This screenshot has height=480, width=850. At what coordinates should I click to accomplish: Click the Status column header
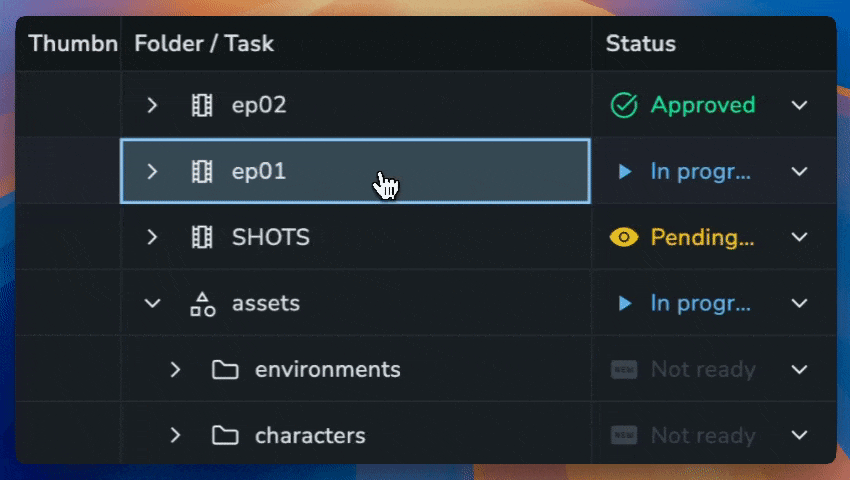click(641, 44)
